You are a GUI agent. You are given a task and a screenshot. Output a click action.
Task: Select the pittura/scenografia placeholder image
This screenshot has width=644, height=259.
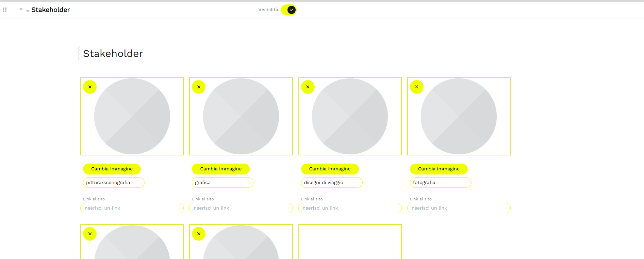[132, 117]
